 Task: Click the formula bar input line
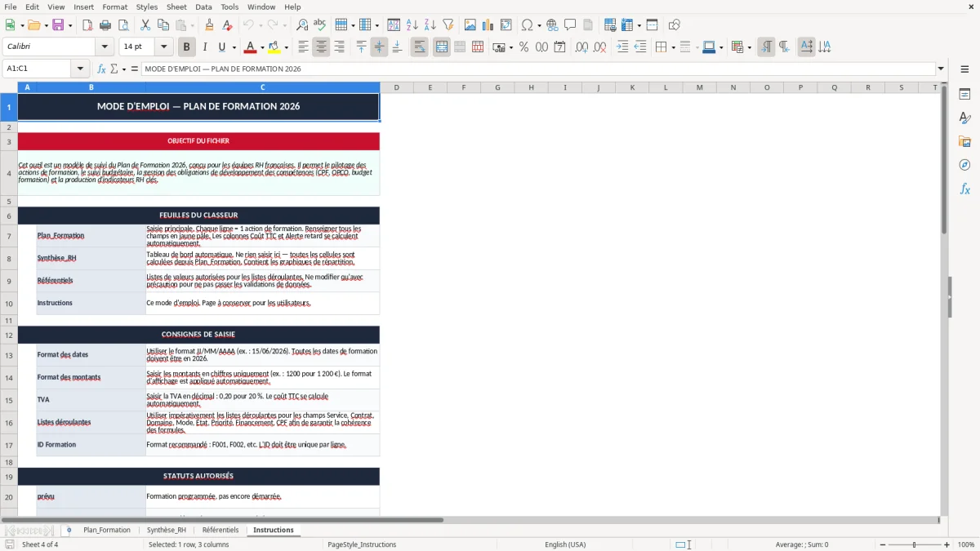(537, 69)
